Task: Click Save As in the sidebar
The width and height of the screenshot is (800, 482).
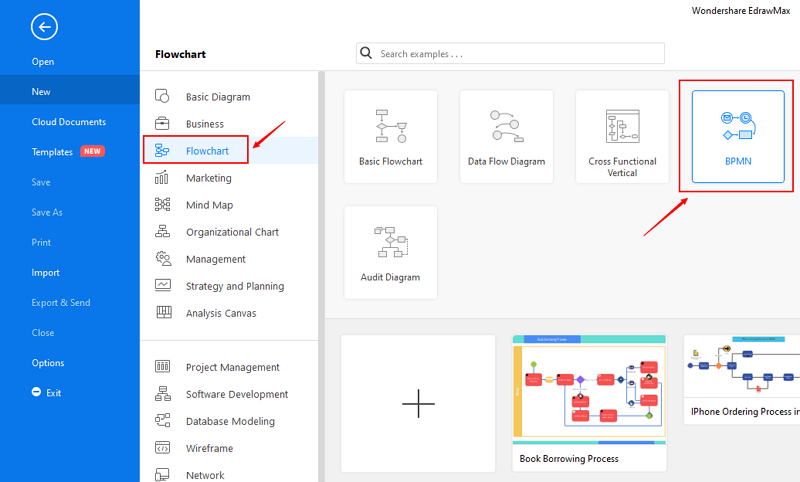Action: pos(47,212)
